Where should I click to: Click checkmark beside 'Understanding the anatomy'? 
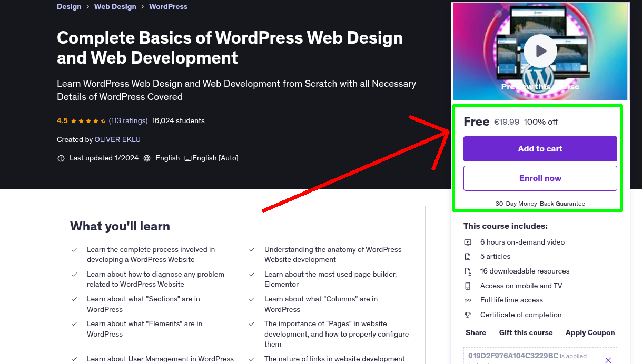pos(252,250)
